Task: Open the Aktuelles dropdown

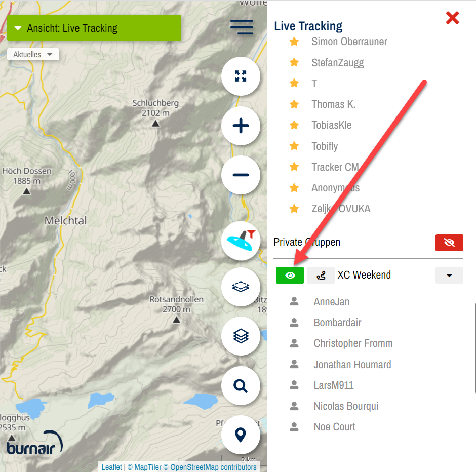Action: point(33,54)
